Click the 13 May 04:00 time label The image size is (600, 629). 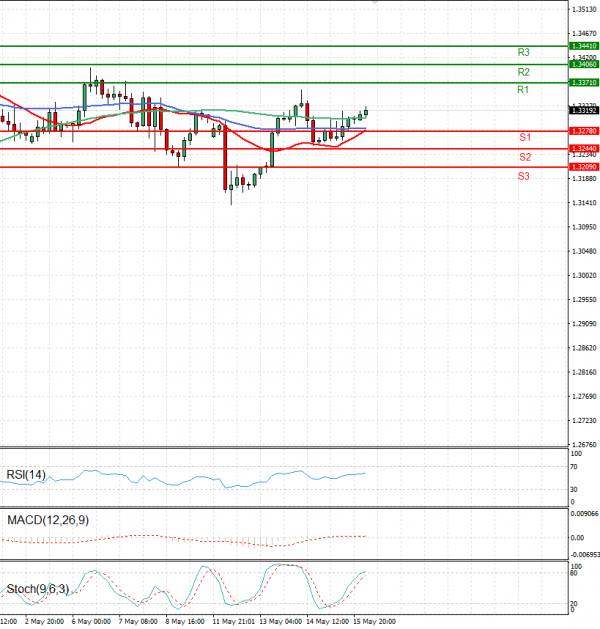(x=281, y=621)
